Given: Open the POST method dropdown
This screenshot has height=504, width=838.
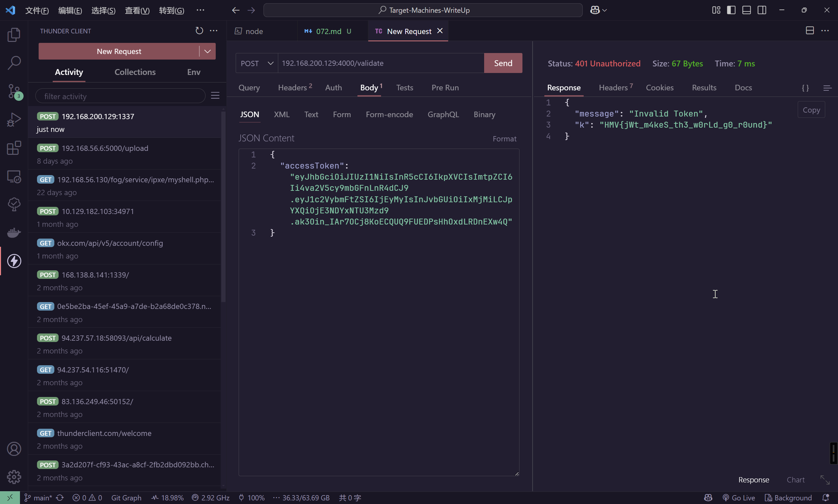Looking at the screenshot, I should 257,63.
